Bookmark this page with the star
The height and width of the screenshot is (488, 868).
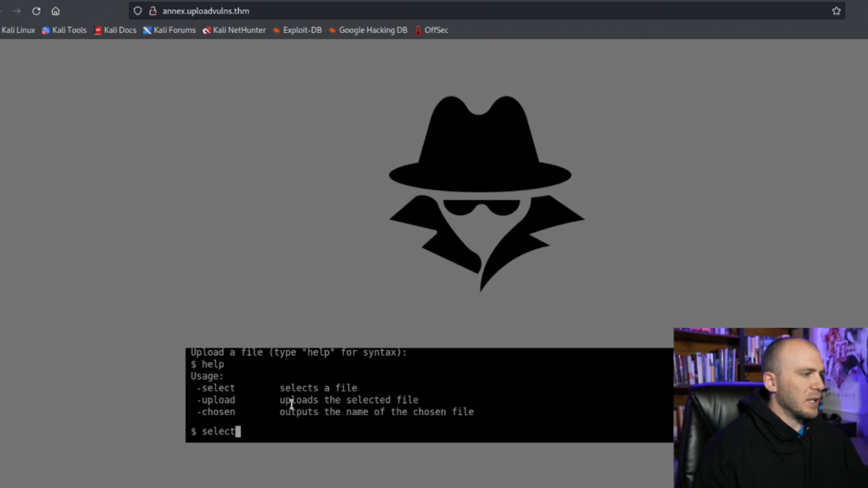(x=836, y=10)
